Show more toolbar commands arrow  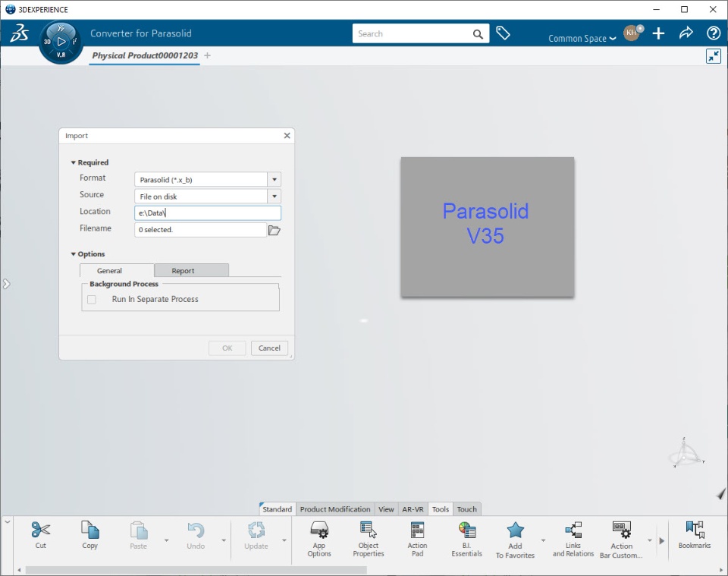661,540
